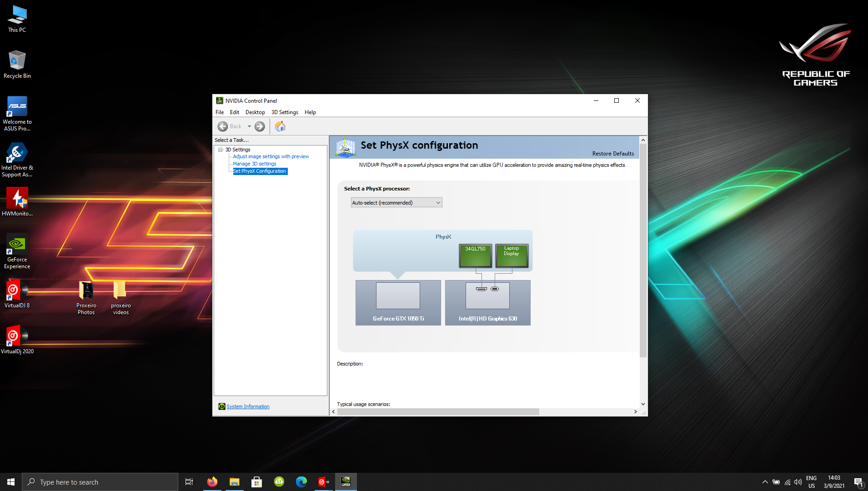Click the taskbar search box
Screen dimensions: 868x491
[x=100, y=482]
